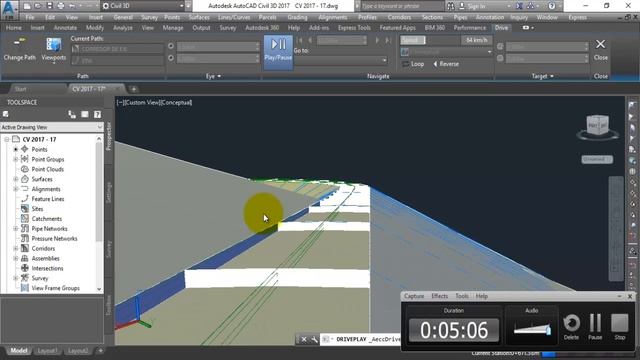Click the Undo arrow icon
Screen dimensions: 640x360
point(72,6)
